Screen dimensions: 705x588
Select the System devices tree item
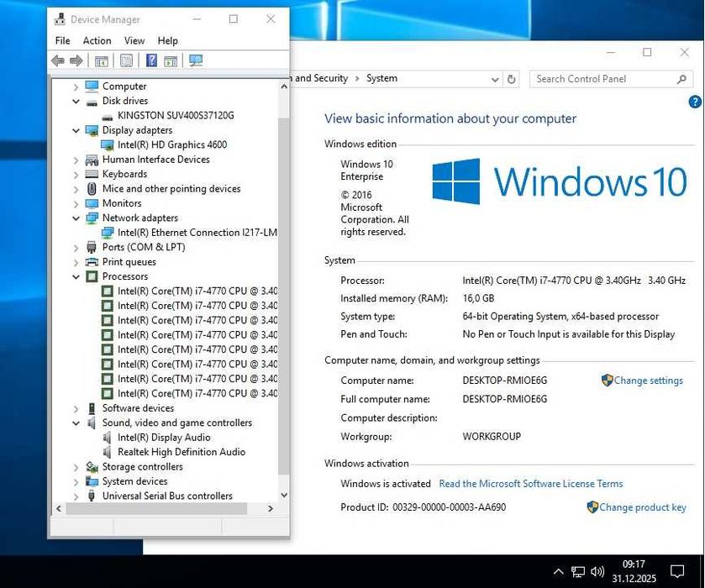click(134, 481)
